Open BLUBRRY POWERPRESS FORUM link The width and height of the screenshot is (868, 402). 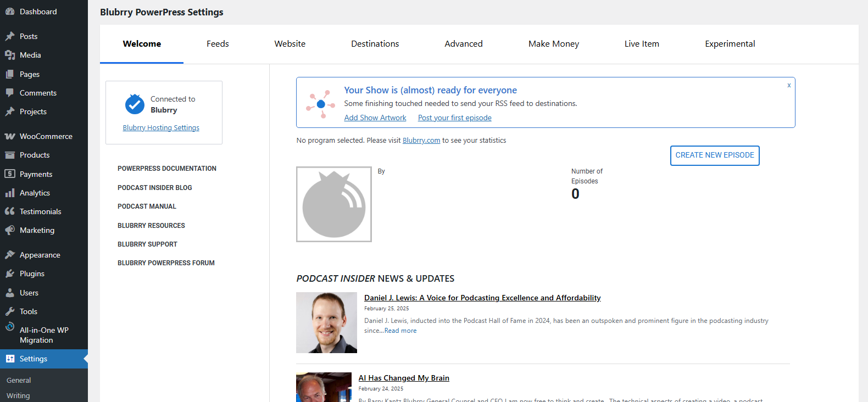click(166, 263)
